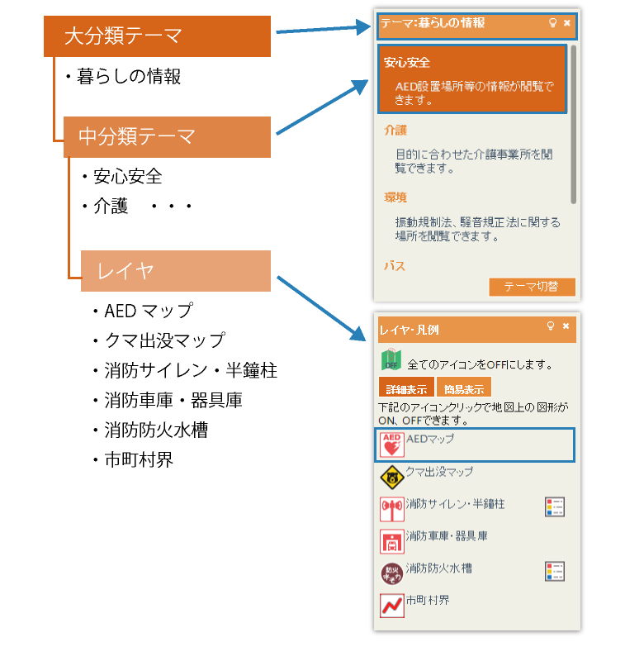
Task: Toggle the 市町村界 boundary layer icon
Action: (x=391, y=606)
